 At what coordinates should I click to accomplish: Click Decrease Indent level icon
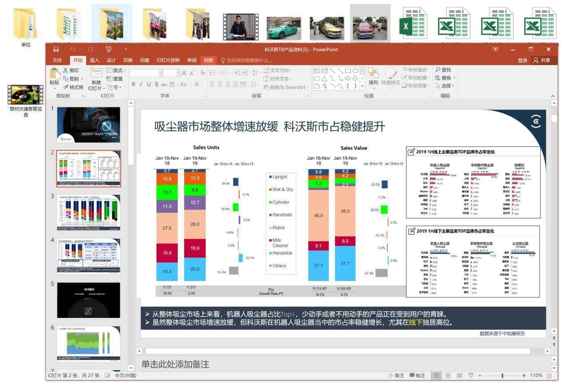[237, 73]
